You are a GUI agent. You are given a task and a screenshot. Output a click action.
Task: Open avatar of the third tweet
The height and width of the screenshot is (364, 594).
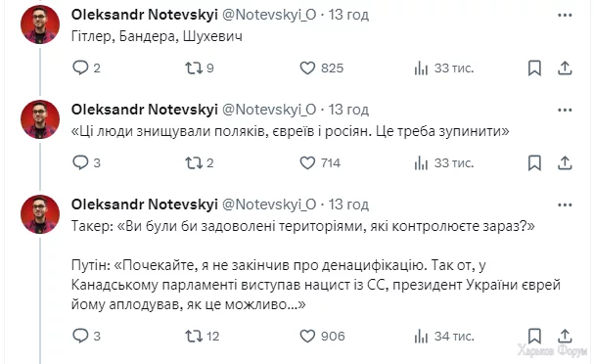point(40,214)
